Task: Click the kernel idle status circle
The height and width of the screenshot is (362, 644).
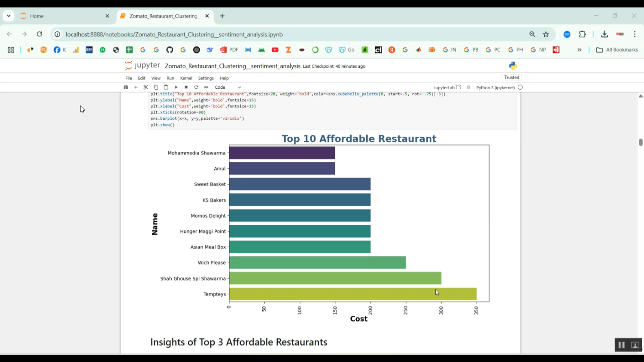Action: [520, 87]
